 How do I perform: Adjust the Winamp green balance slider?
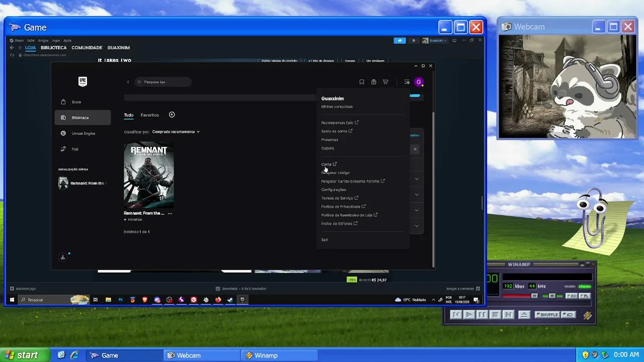tap(552, 296)
